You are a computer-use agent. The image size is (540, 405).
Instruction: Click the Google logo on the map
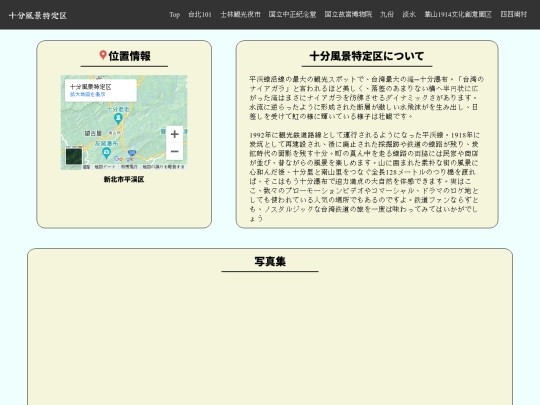pos(124,159)
